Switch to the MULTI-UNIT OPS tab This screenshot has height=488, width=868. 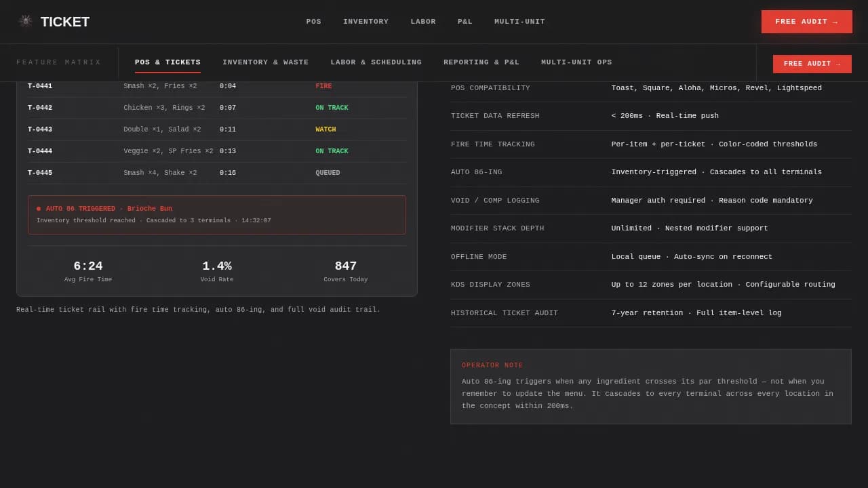[x=576, y=62]
